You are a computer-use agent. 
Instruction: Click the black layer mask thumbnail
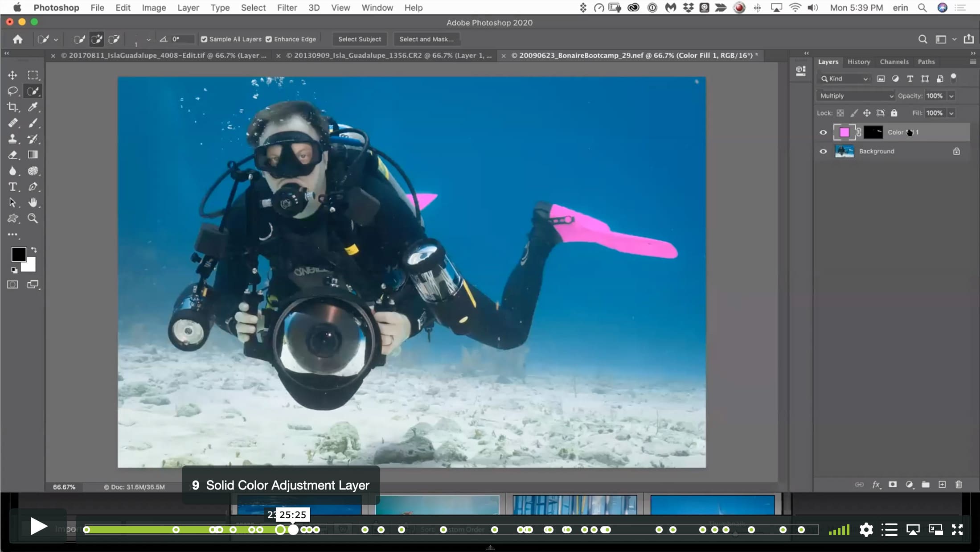coord(873,132)
